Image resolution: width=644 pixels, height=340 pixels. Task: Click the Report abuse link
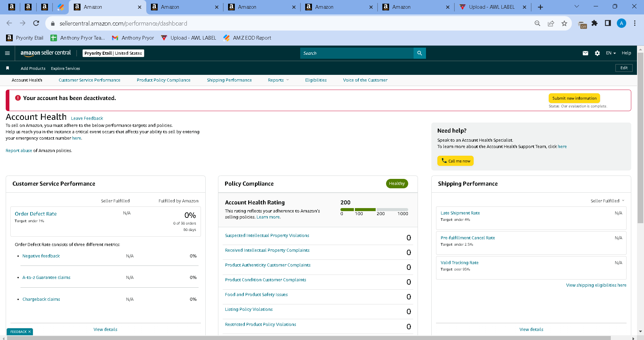click(x=19, y=150)
